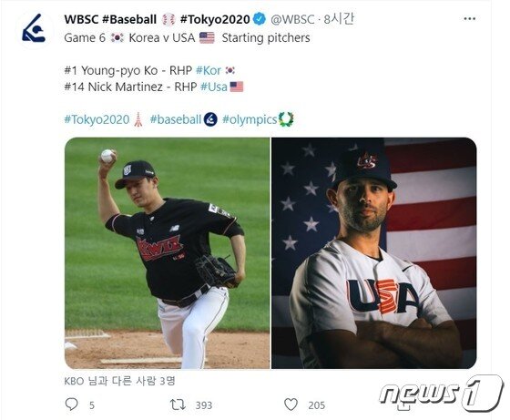Click the news1 watermark logo
This screenshot has height=420, width=510.
click(441, 393)
